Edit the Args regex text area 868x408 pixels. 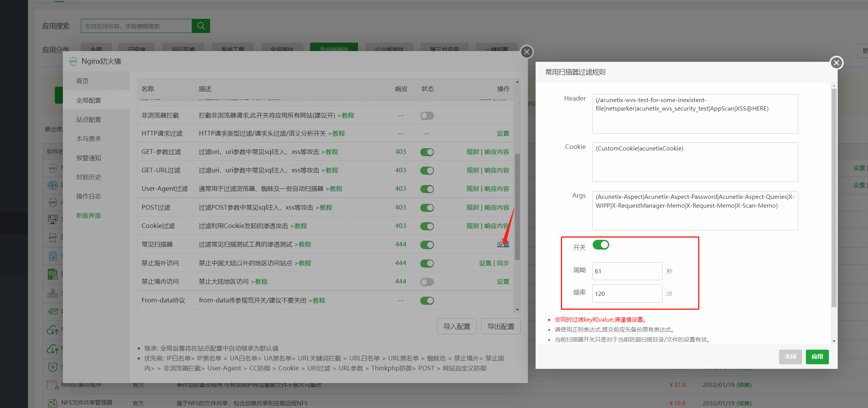[695, 211]
